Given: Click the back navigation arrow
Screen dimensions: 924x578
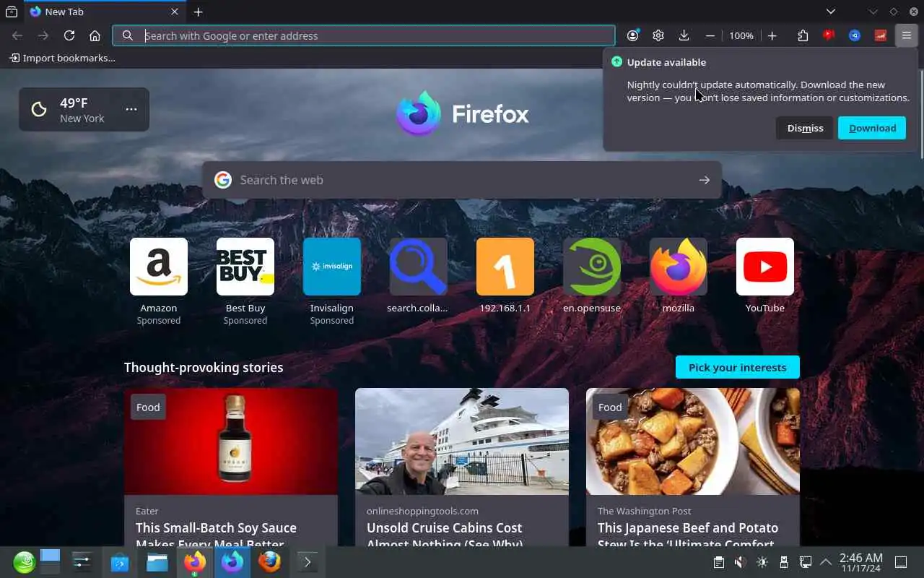Looking at the screenshot, I should [x=17, y=35].
